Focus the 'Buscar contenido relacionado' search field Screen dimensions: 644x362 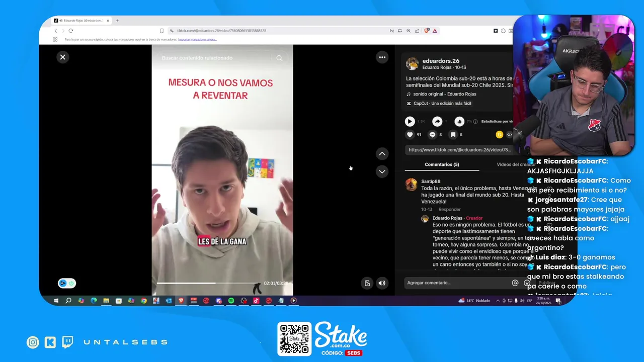pyautogui.click(x=216, y=58)
